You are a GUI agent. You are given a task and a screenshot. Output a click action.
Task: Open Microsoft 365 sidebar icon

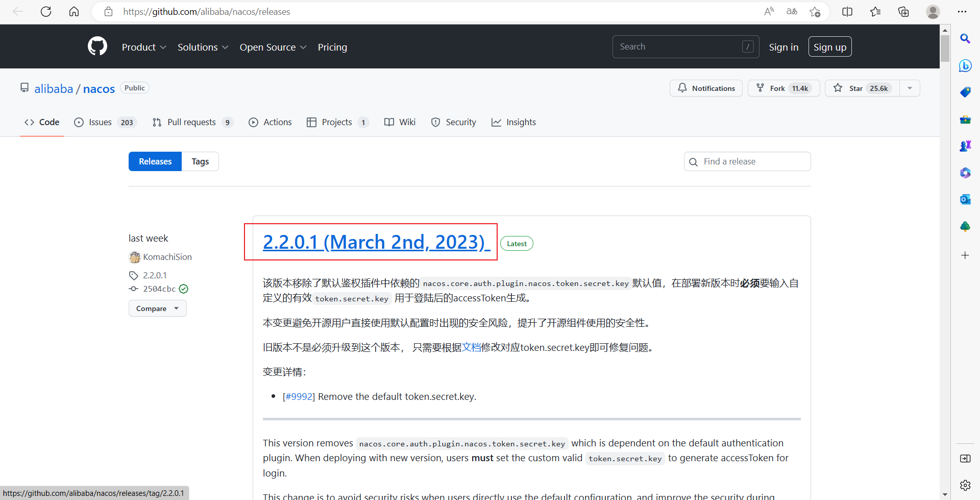point(965,173)
